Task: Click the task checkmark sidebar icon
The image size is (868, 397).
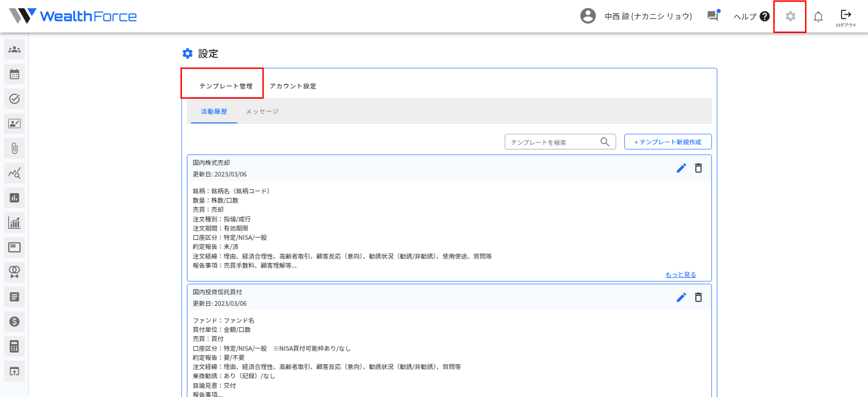Action: [x=14, y=99]
